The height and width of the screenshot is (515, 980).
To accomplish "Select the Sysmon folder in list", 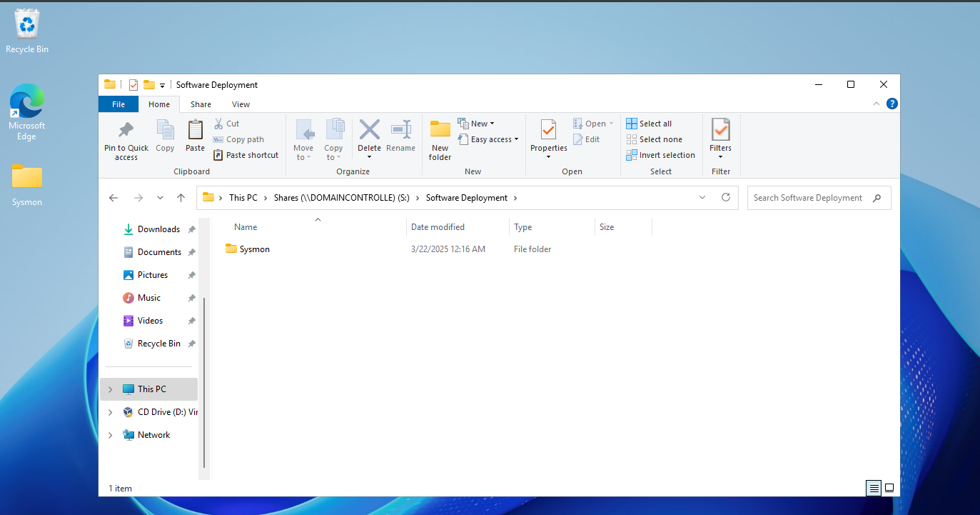I will coord(254,249).
